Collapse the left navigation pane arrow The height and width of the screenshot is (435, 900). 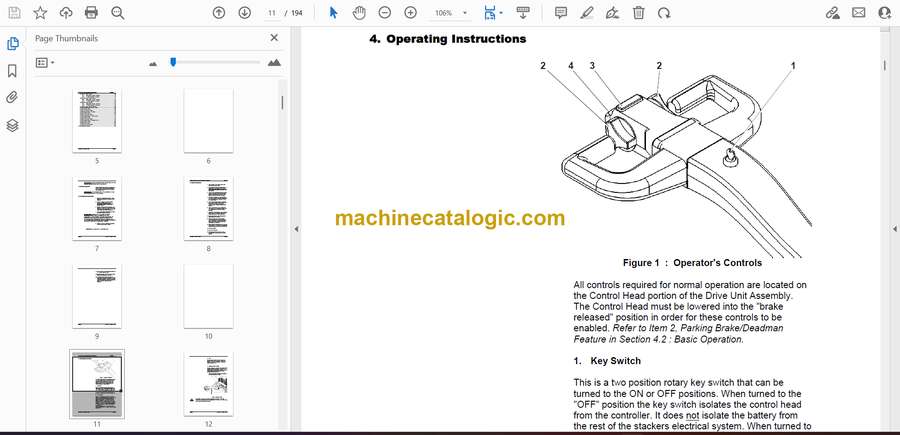[x=296, y=229]
